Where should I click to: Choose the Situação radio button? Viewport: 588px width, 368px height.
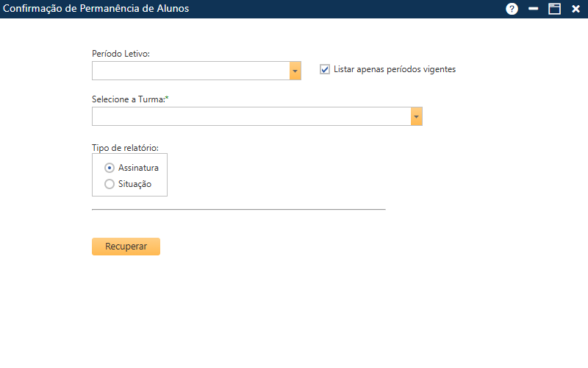tap(110, 184)
